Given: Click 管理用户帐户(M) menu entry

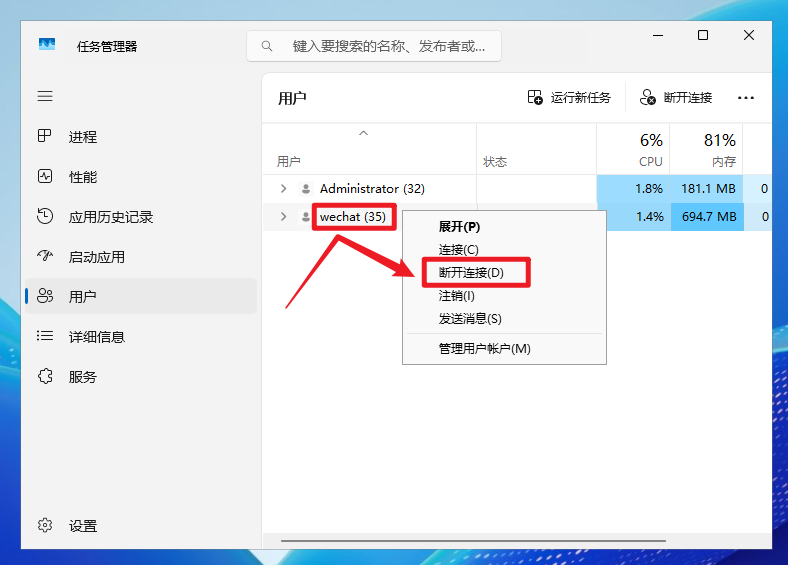Looking at the screenshot, I should click(x=484, y=349).
